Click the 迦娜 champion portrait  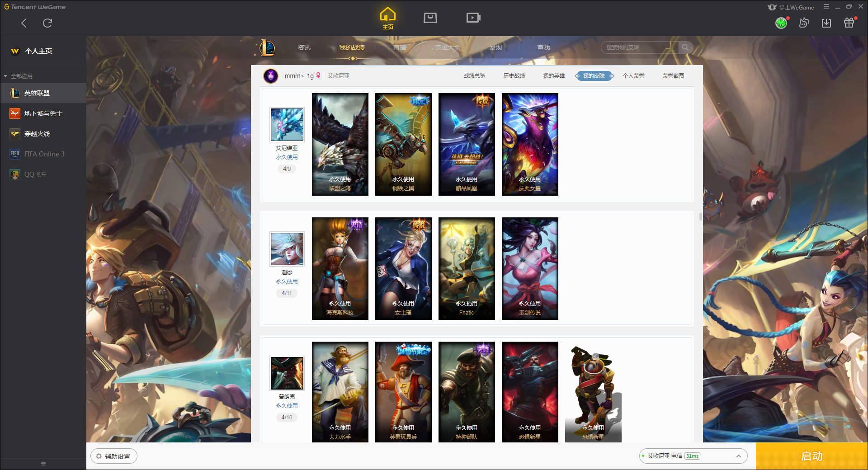click(287, 249)
